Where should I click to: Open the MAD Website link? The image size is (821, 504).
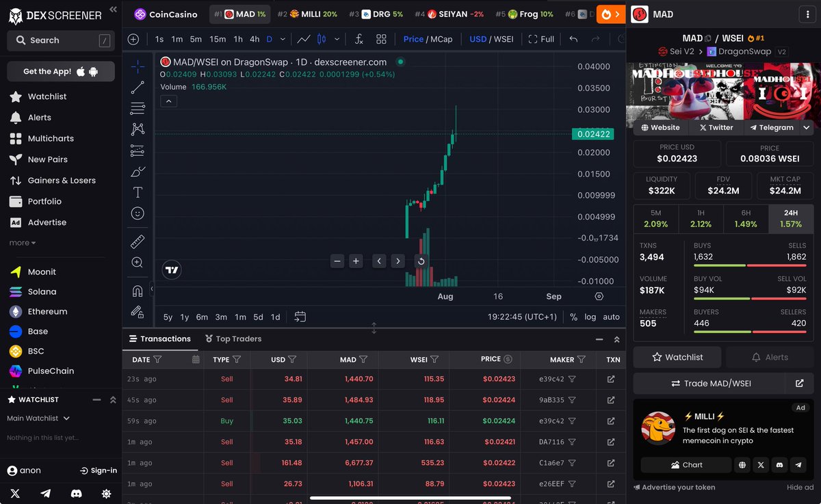point(661,127)
